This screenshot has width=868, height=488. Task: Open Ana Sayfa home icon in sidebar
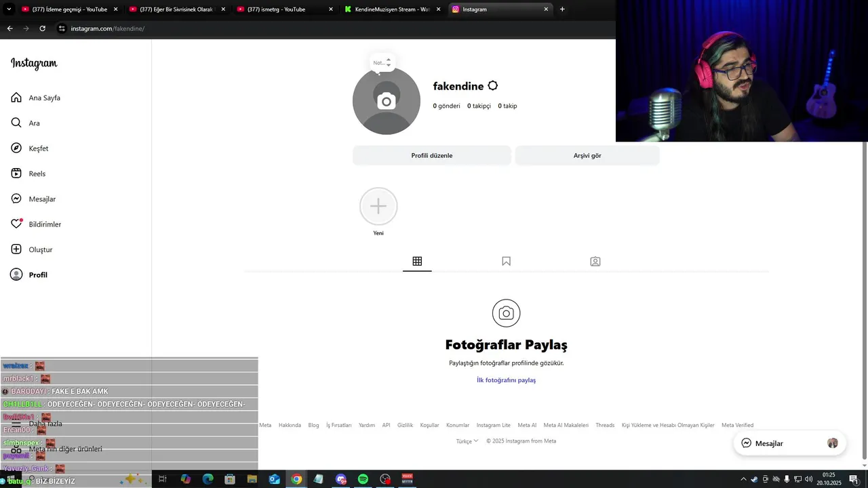tap(16, 98)
